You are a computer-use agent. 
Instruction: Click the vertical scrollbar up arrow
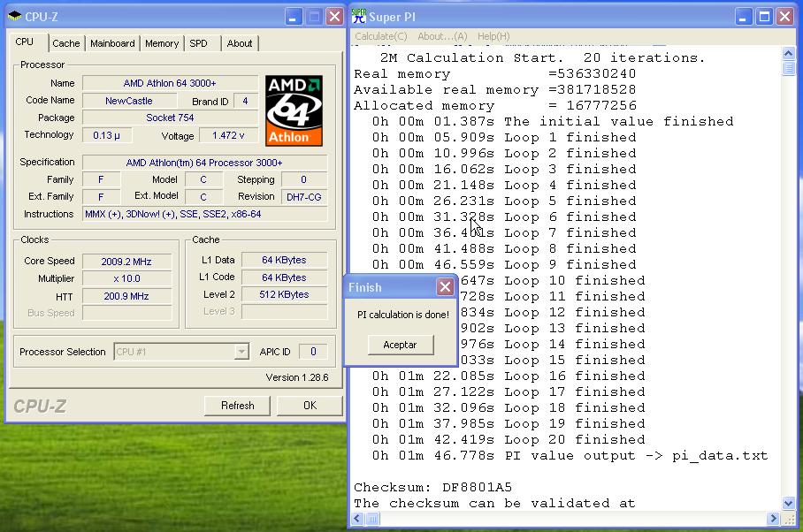coord(788,54)
